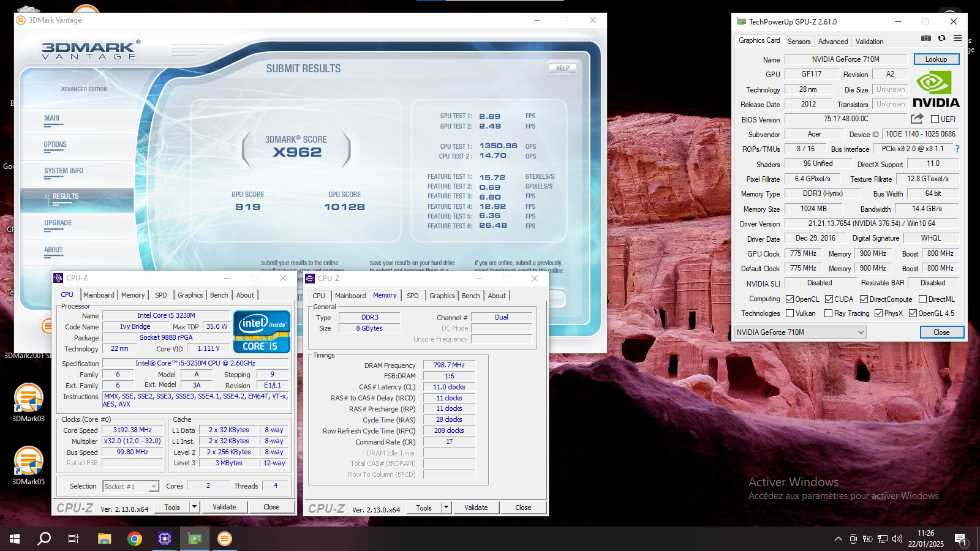Click title bar icon of CPU-Z Processor window
The image size is (980, 551).
[x=58, y=278]
